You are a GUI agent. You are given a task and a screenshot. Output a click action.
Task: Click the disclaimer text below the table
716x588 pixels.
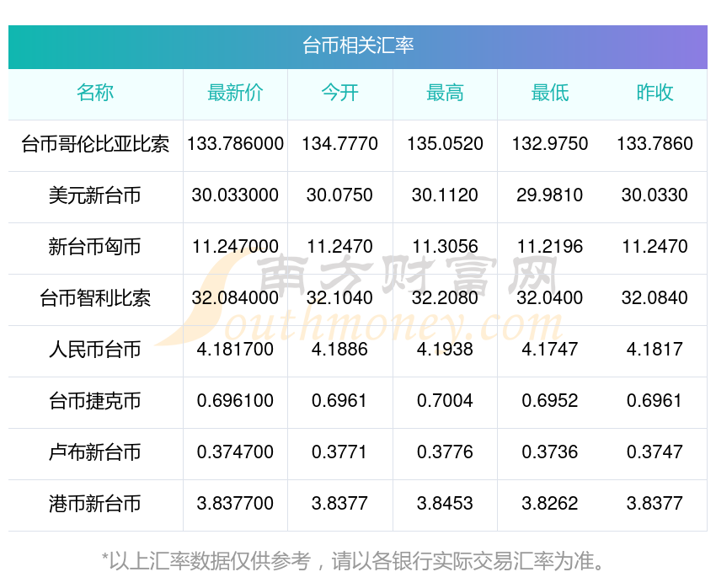(354, 561)
